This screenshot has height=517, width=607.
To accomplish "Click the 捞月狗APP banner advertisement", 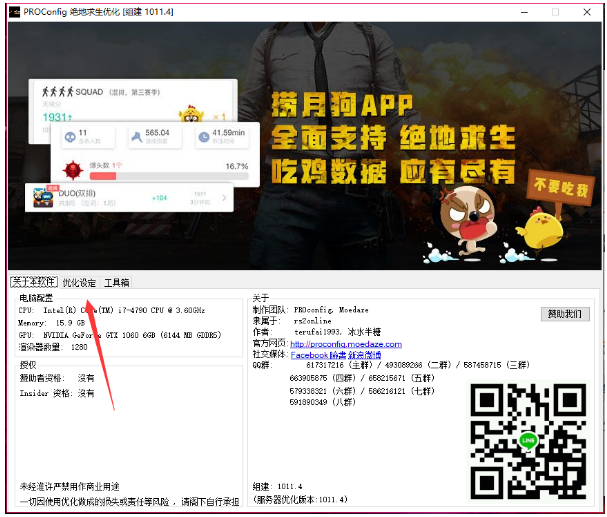I will 305,146.
